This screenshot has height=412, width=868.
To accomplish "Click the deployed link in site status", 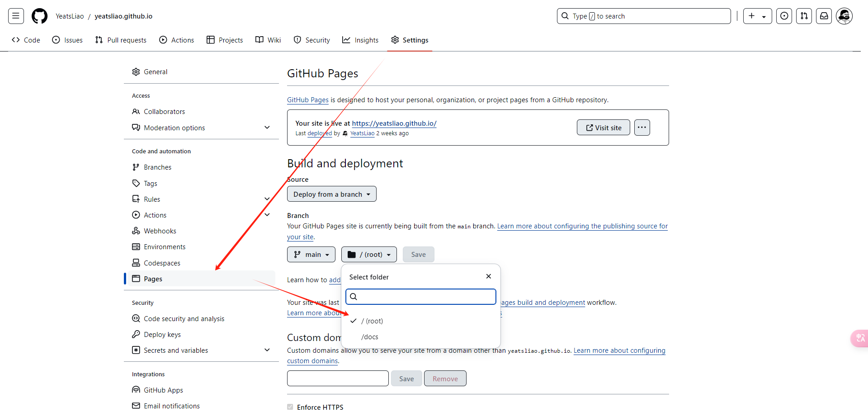I will click(x=320, y=133).
